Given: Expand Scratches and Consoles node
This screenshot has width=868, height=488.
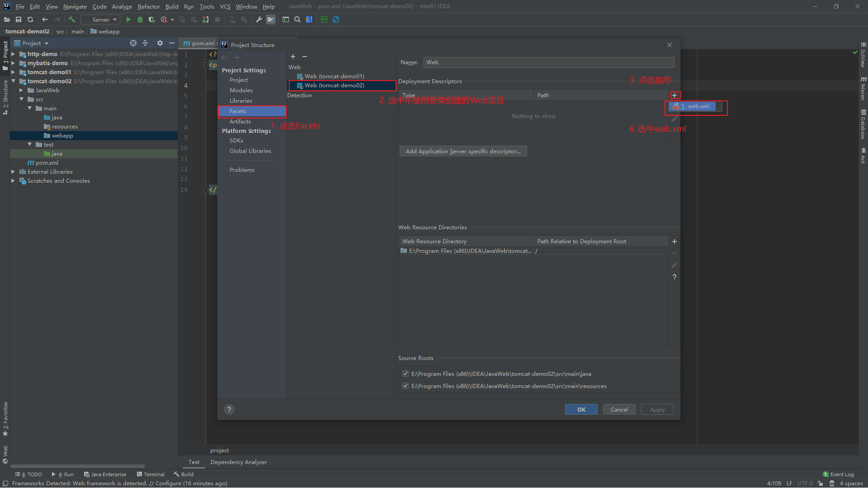Looking at the screenshot, I should coord(13,181).
